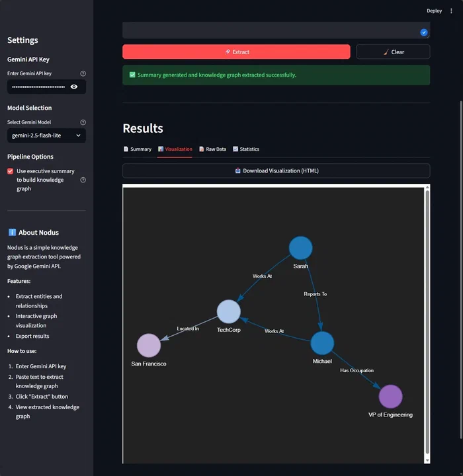Switch to the Raw Data tab
This screenshot has width=463, height=476.
[212, 149]
